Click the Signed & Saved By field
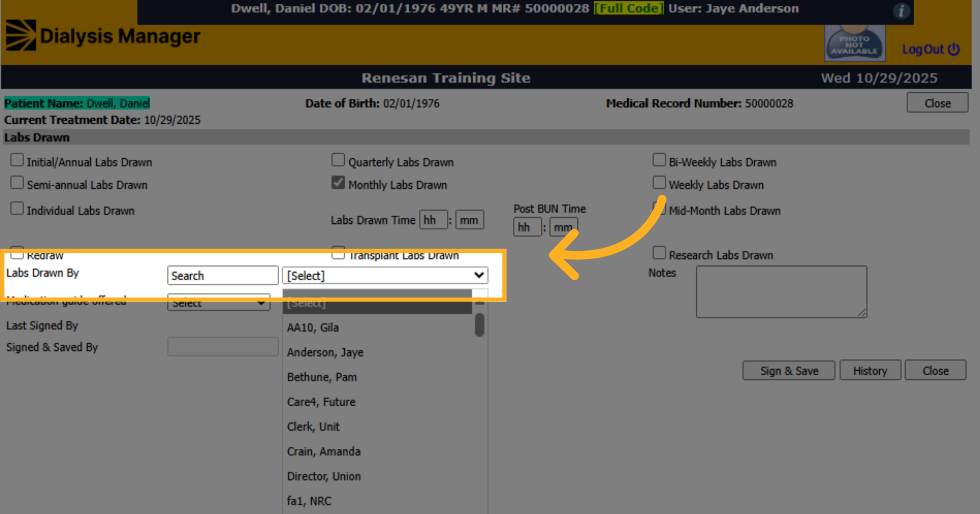The height and width of the screenshot is (514, 980). [223, 347]
